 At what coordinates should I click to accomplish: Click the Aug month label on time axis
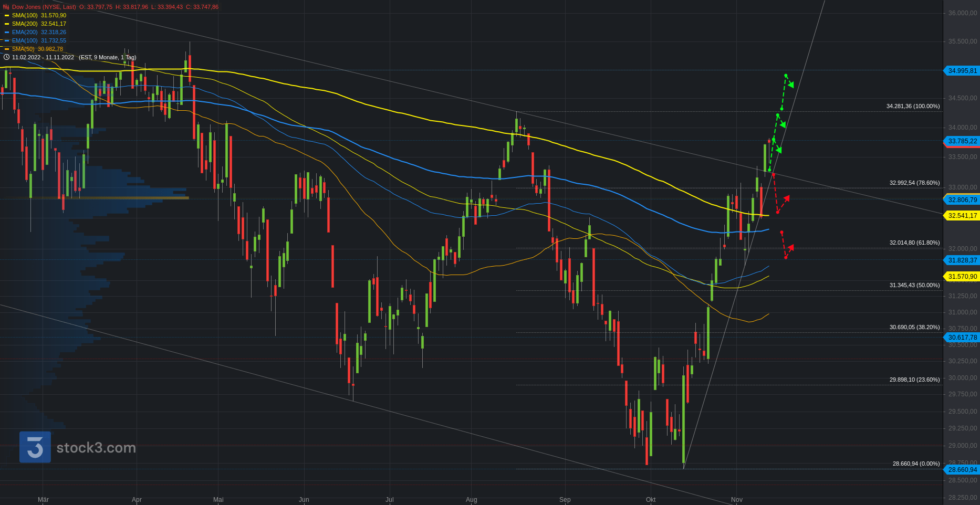tap(471, 500)
